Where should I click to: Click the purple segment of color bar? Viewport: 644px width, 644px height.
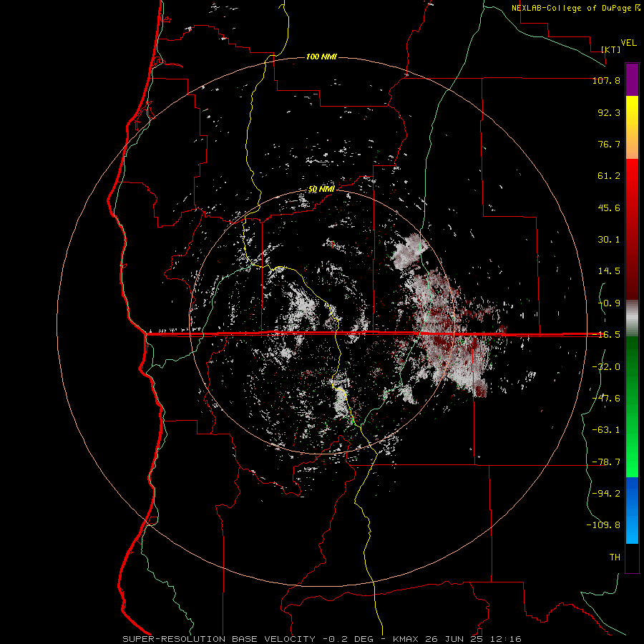[632, 79]
